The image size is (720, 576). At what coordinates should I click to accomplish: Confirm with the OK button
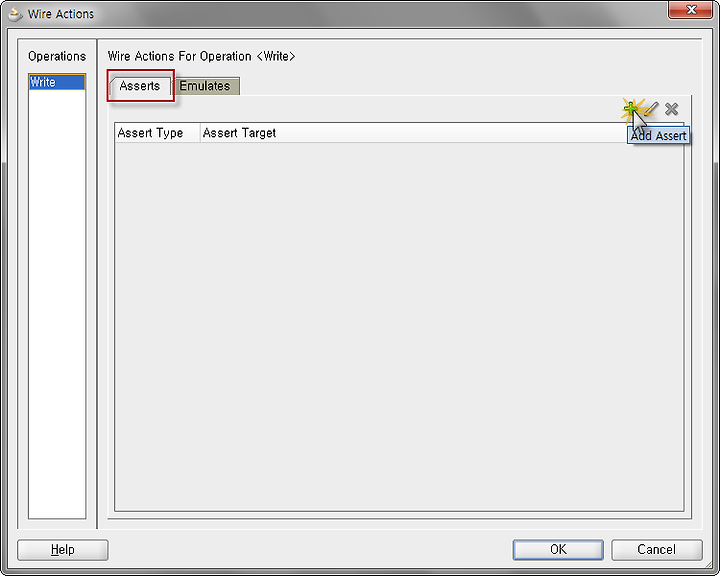(x=558, y=550)
